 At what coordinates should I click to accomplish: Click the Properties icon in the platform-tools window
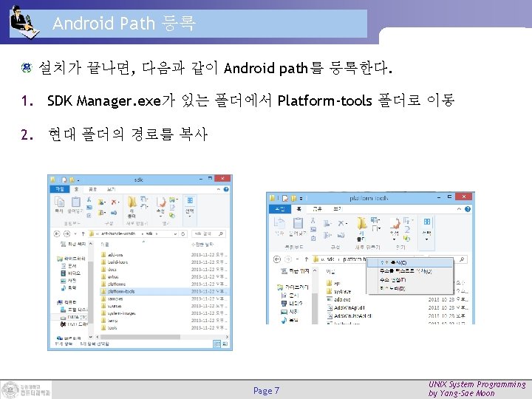[x=395, y=223]
